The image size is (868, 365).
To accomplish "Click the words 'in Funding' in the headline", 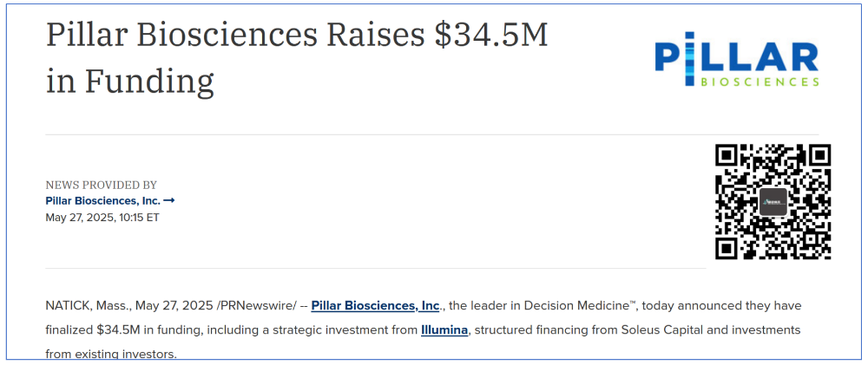I will (x=129, y=81).
